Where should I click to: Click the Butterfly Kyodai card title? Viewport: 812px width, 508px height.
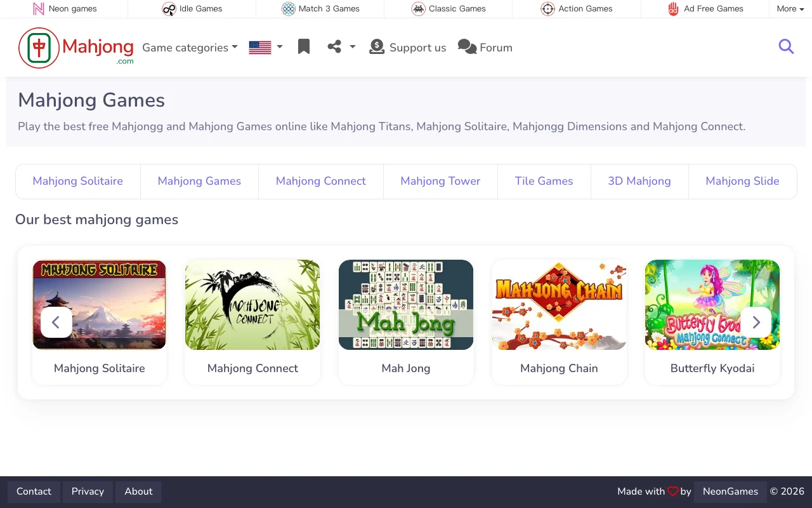(712, 368)
